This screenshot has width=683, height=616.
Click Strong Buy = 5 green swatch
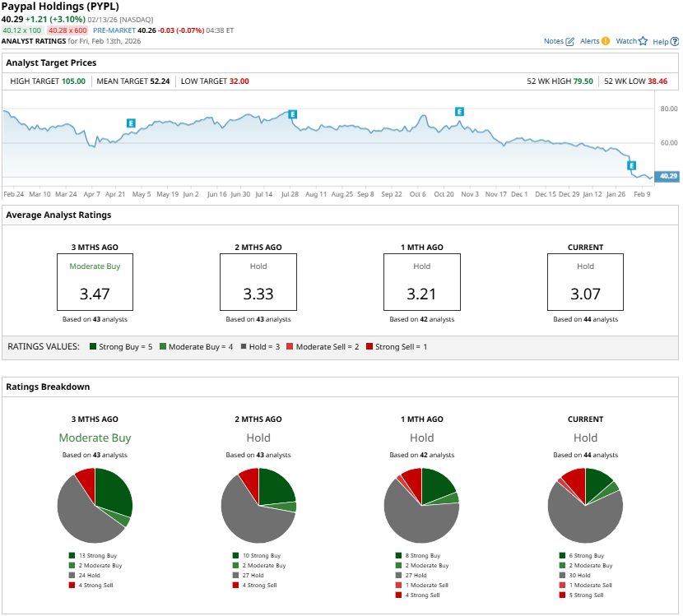click(94, 347)
